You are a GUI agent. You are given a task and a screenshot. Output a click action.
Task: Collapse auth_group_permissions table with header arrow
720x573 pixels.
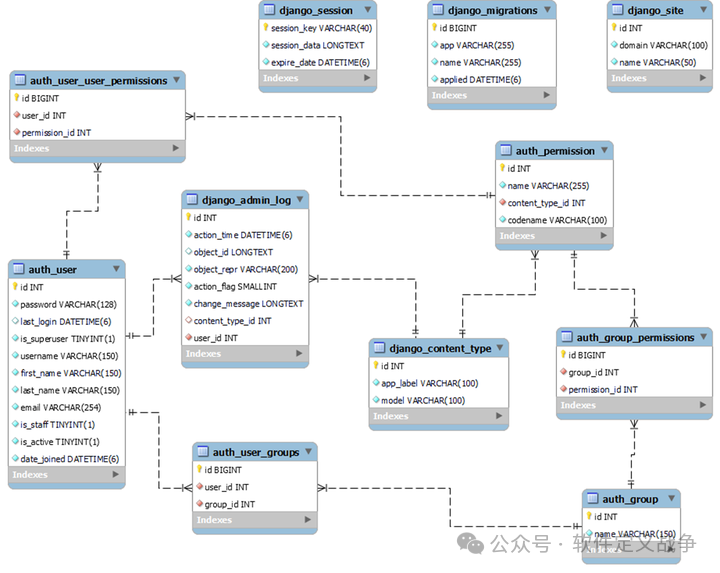703,337
